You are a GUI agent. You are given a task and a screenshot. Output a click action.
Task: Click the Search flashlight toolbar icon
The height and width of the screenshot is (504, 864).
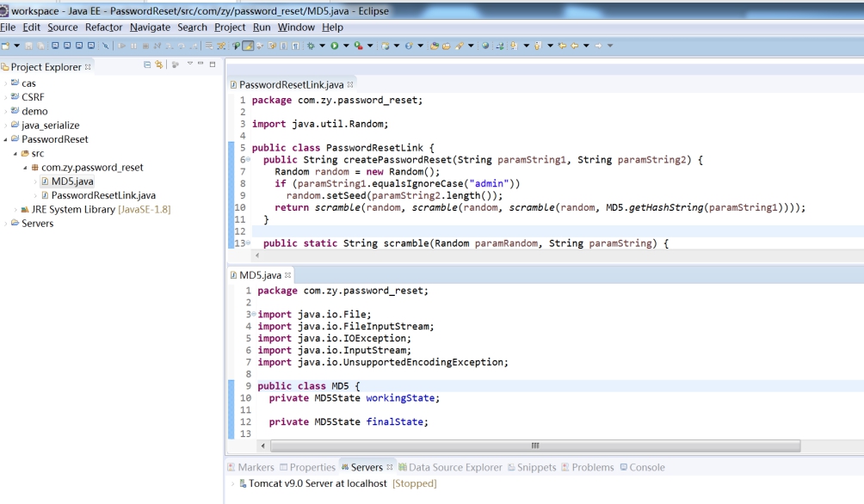(x=460, y=46)
